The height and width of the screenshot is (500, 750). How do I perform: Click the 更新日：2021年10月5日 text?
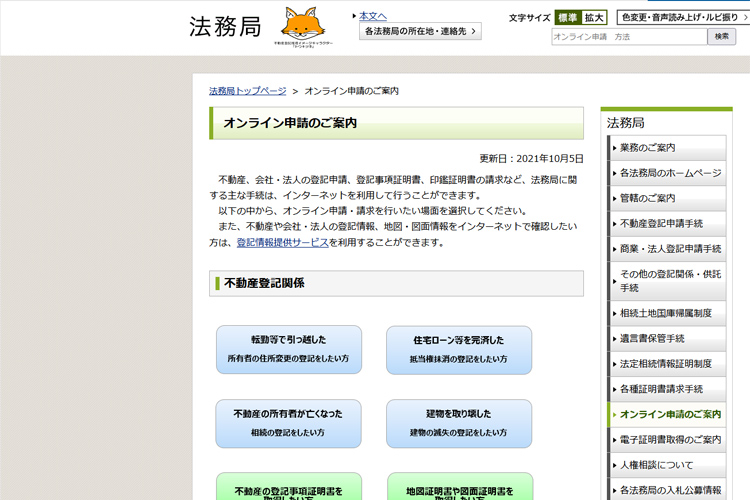tap(531, 159)
